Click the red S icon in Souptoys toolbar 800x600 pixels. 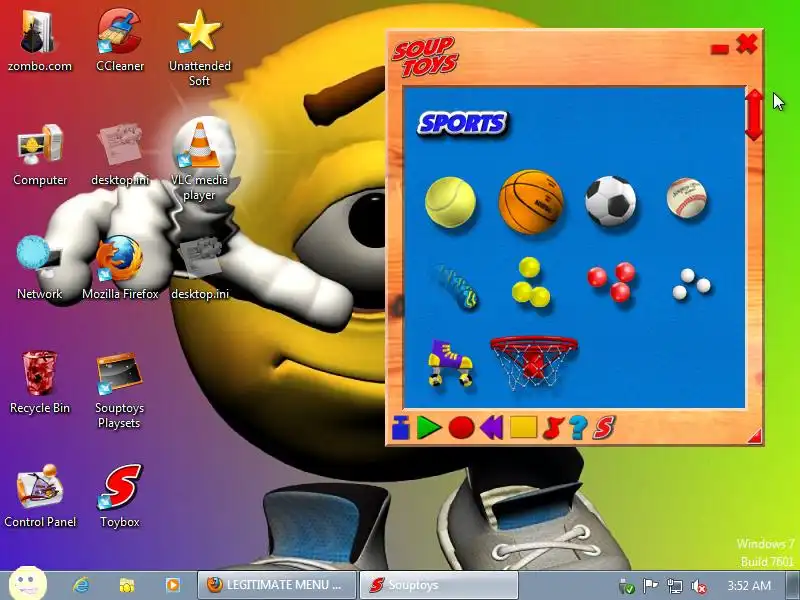coord(604,428)
